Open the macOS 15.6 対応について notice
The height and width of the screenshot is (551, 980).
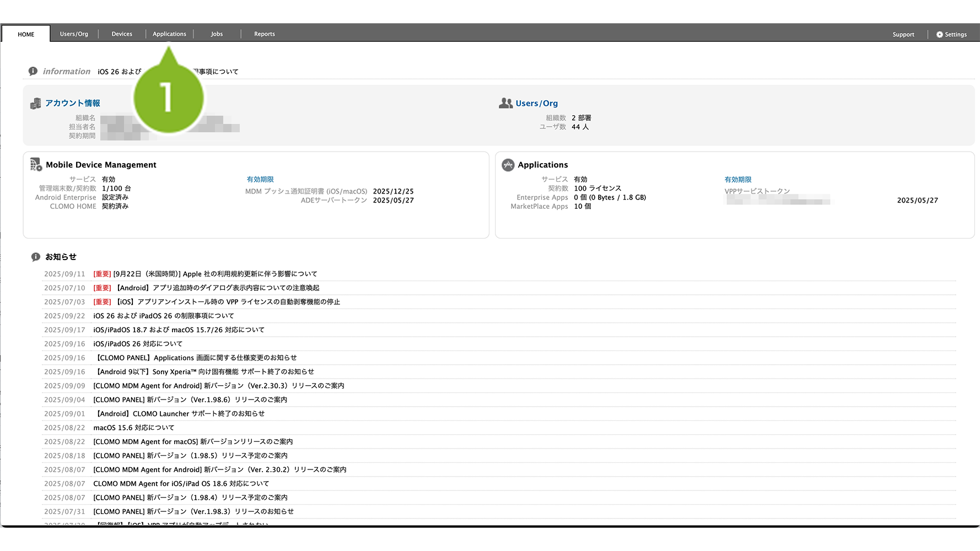pos(134,428)
